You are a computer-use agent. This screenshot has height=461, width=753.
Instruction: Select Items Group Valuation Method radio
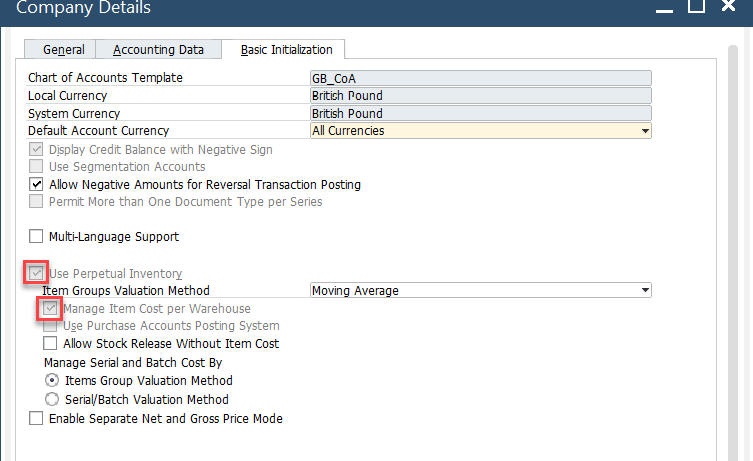(x=52, y=381)
